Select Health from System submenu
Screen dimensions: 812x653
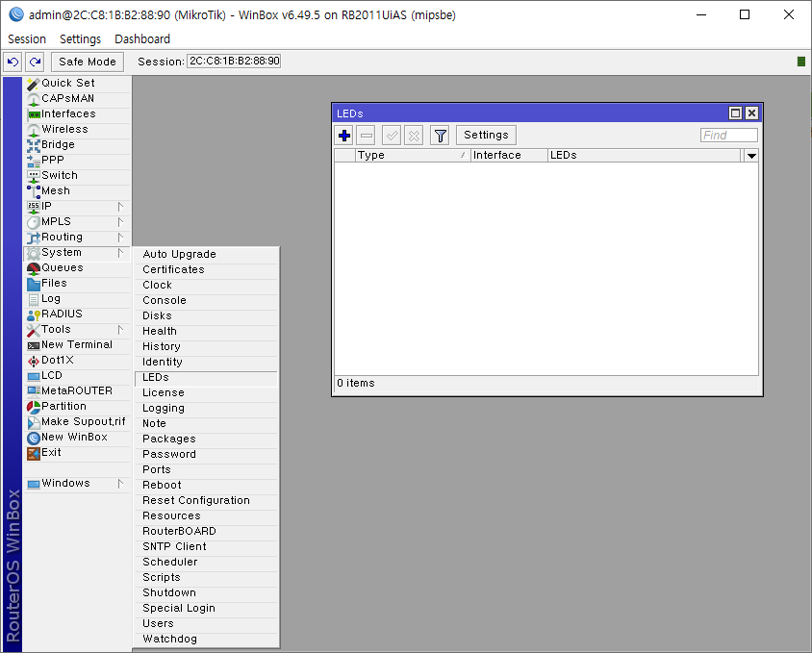(x=206, y=332)
